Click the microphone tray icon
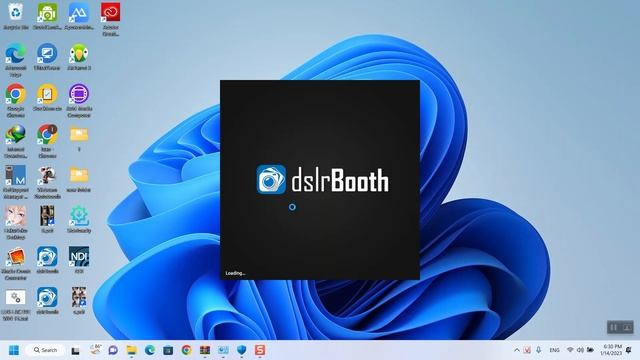The image size is (640, 360). click(539, 350)
